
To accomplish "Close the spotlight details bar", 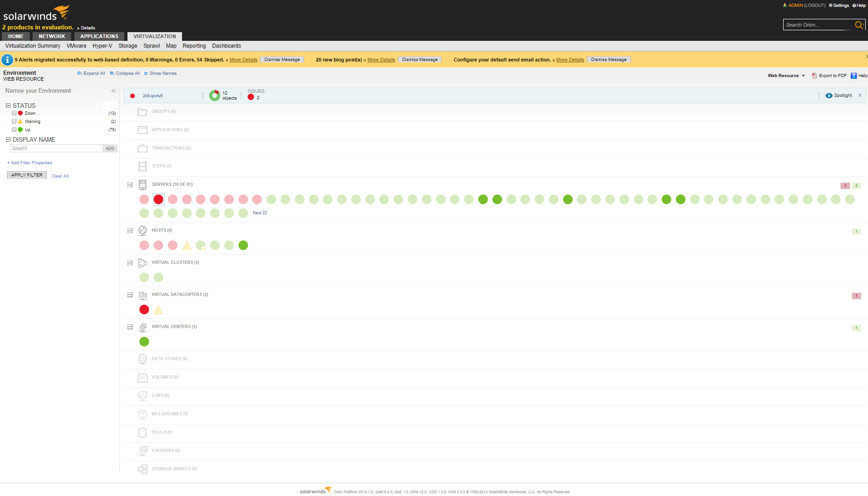I will point(860,95).
